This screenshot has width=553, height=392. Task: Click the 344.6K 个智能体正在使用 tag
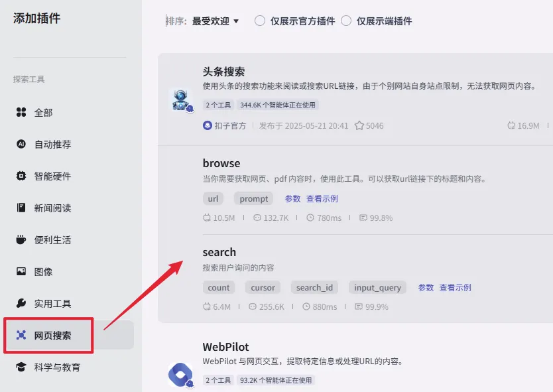[x=278, y=105]
